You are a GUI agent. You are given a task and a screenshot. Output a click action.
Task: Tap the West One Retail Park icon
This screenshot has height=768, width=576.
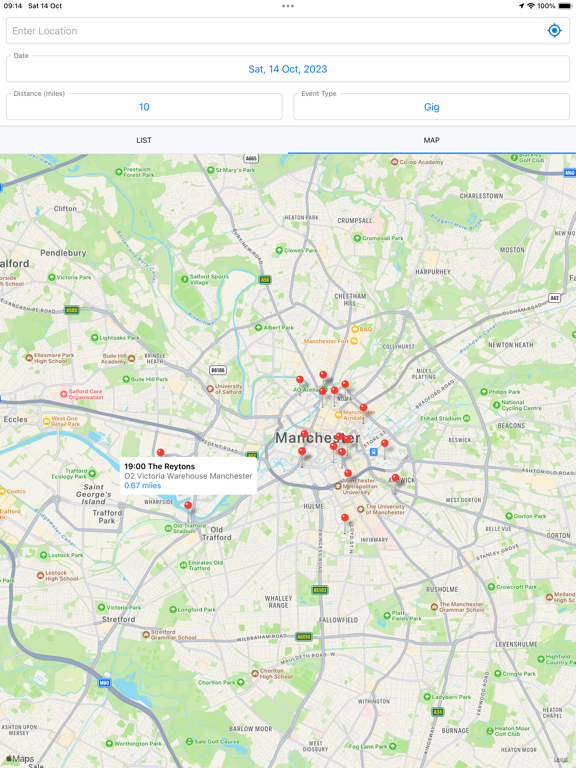[x=46, y=421]
